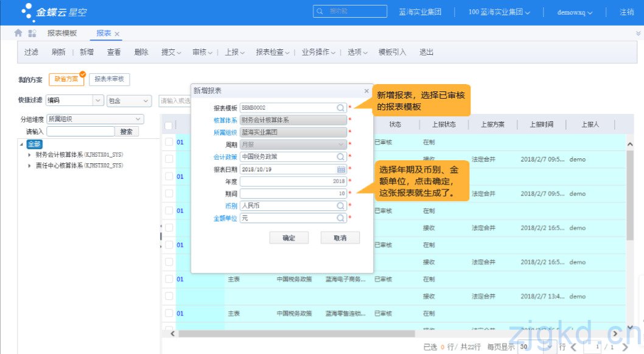Open the 金额单位 lookup magnifier

[340, 218]
